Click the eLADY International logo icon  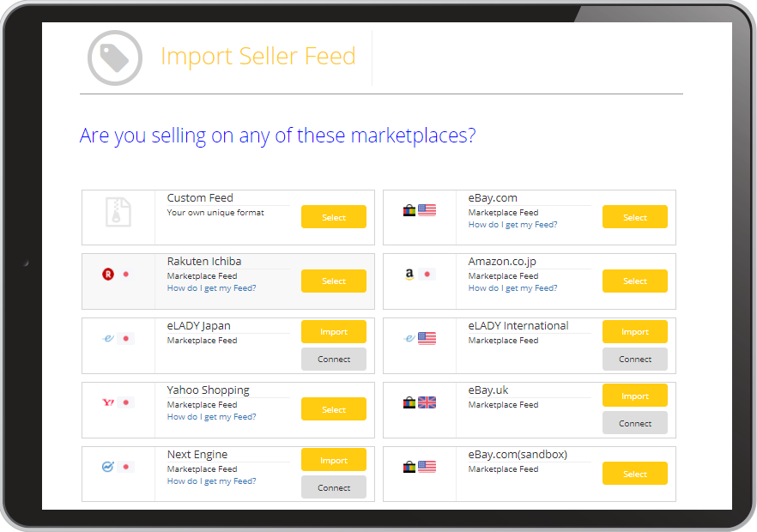[x=409, y=338]
